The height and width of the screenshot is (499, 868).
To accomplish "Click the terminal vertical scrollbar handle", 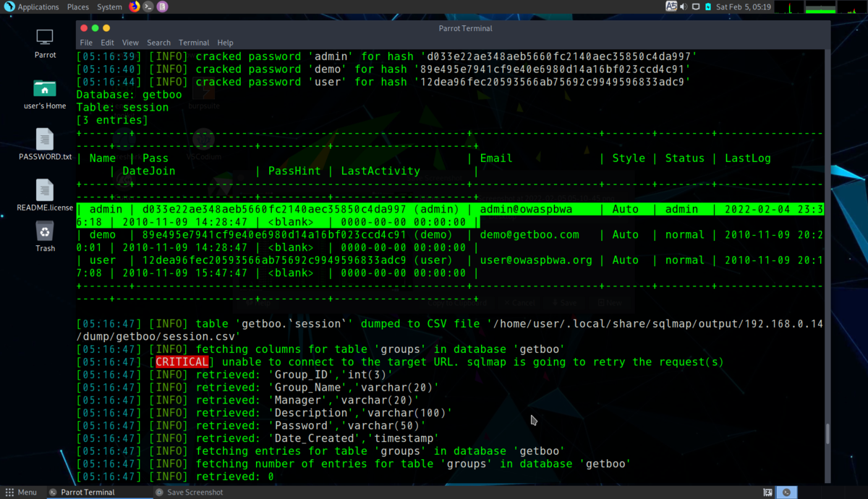I will coord(828,434).
